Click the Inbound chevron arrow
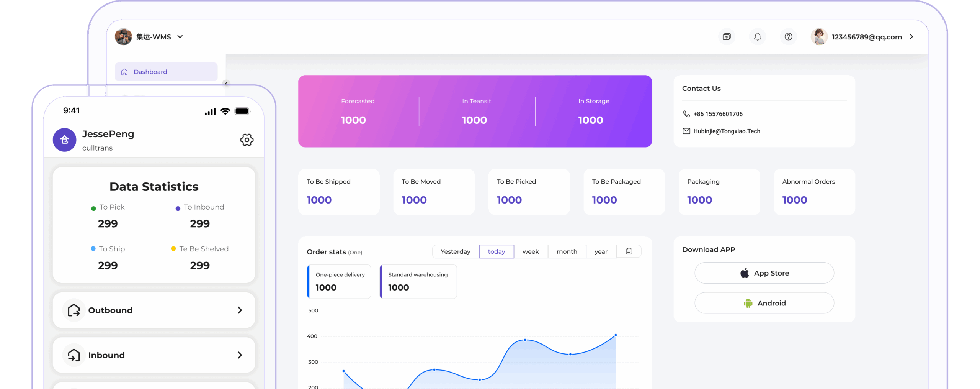This screenshot has height=389, width=980. (x=240, y=355)
